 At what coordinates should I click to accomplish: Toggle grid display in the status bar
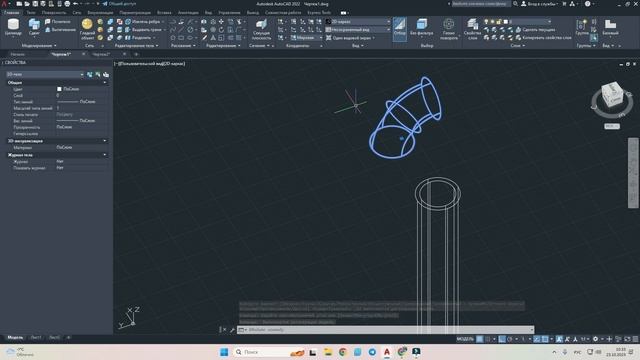coord(480,339)
